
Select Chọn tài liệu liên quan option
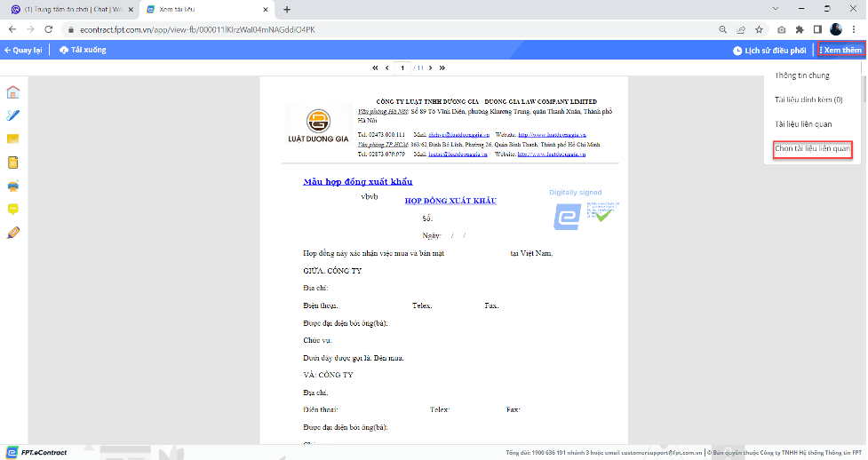click(812, 148)
